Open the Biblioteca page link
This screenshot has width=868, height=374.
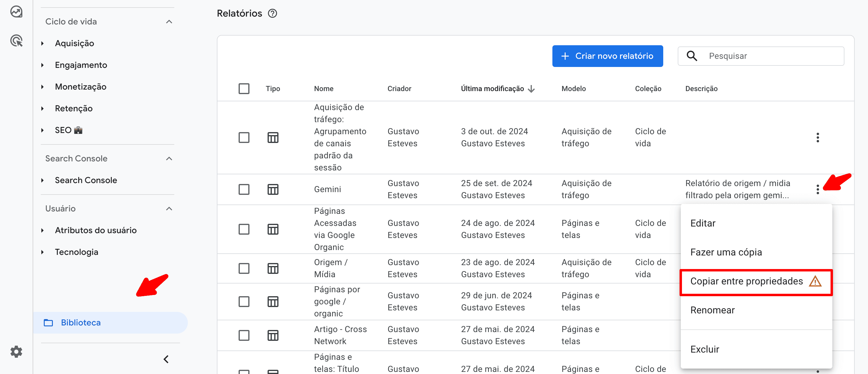tap(80, 322)
